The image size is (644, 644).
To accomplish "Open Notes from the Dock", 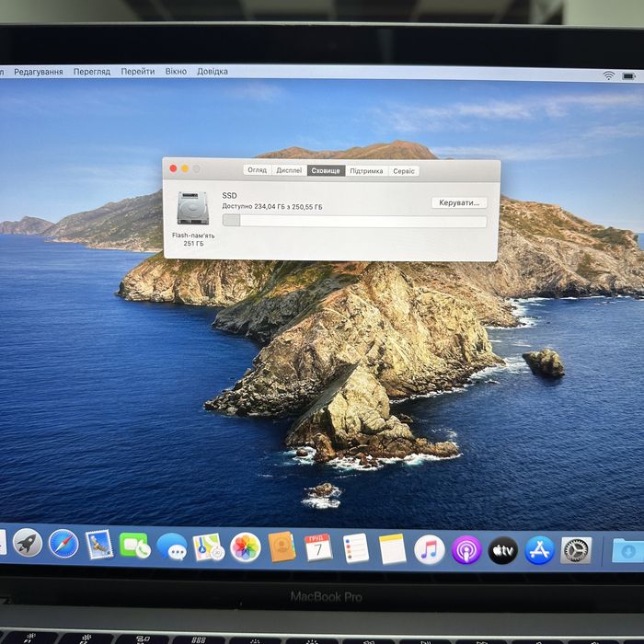I will click(392, 549).
